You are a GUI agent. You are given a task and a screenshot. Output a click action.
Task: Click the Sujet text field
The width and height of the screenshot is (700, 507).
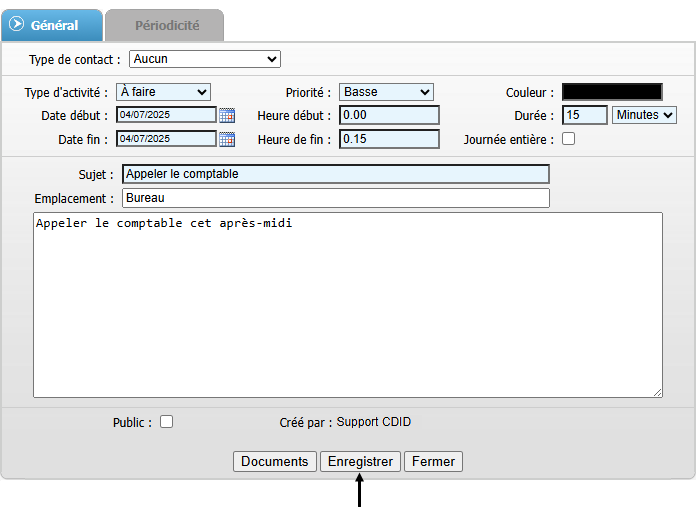[335, 174]
